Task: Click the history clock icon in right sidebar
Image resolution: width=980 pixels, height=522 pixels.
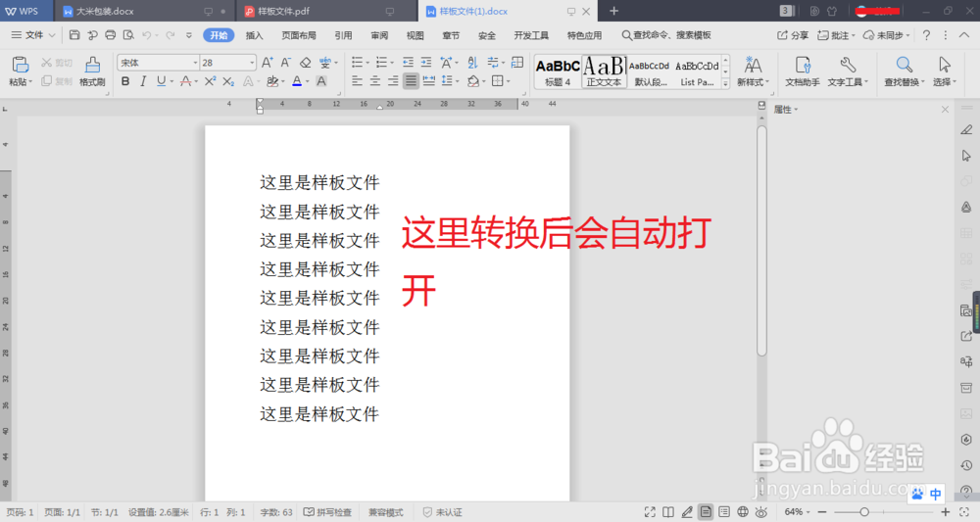Action: [x=966, y=465]
